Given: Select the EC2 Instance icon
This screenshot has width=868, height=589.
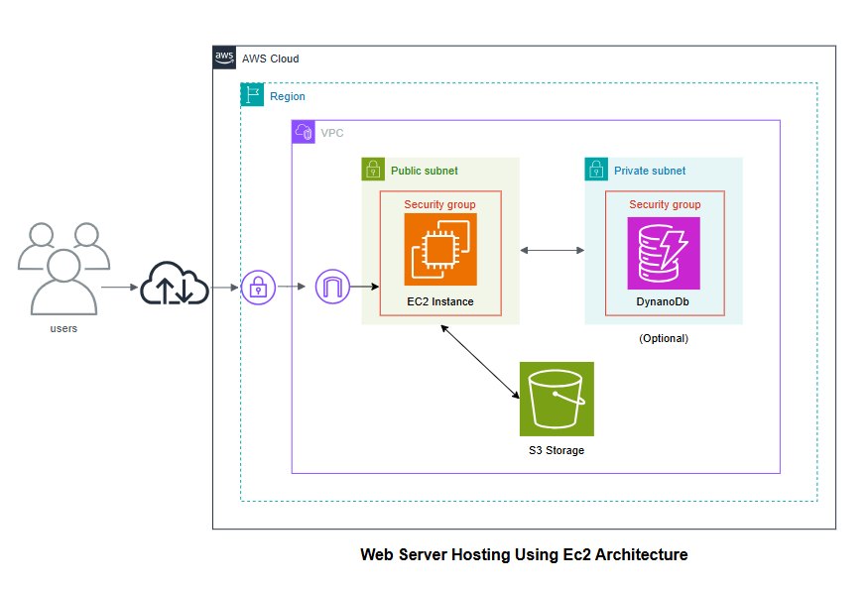Looking at the screenshot, I should coord(439,248).
